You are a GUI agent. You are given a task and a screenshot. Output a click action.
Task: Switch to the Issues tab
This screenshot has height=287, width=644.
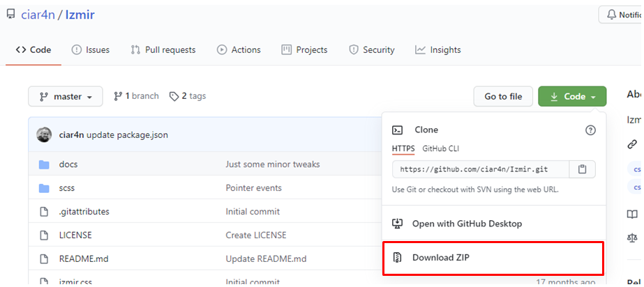click(x=91, y=50)
